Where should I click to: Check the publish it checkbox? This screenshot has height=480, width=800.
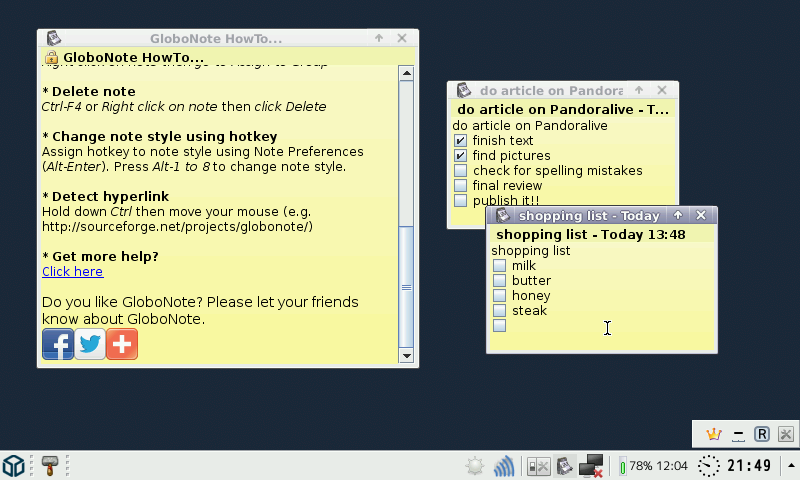(x=460, y=200)
